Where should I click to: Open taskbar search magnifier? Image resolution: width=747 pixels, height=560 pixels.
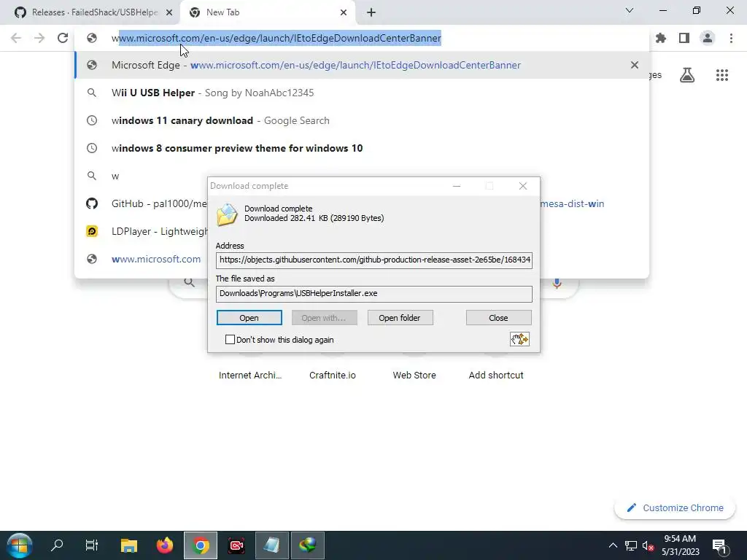[57, 545]
